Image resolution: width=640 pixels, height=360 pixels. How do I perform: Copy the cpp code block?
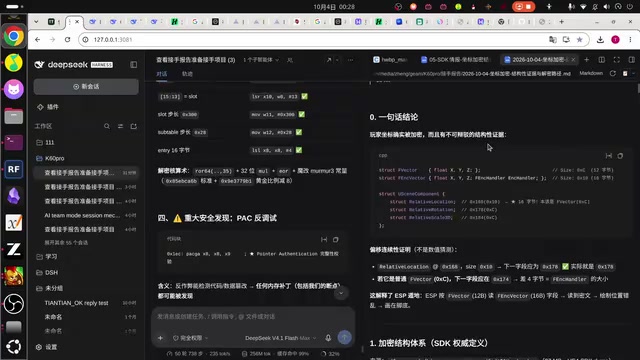tap(620, 156)
